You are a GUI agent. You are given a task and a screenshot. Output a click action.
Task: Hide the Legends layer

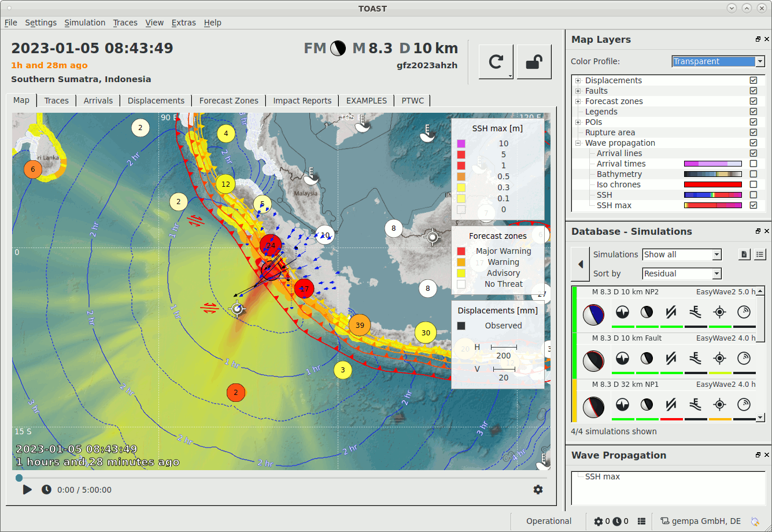click(753, 112)
